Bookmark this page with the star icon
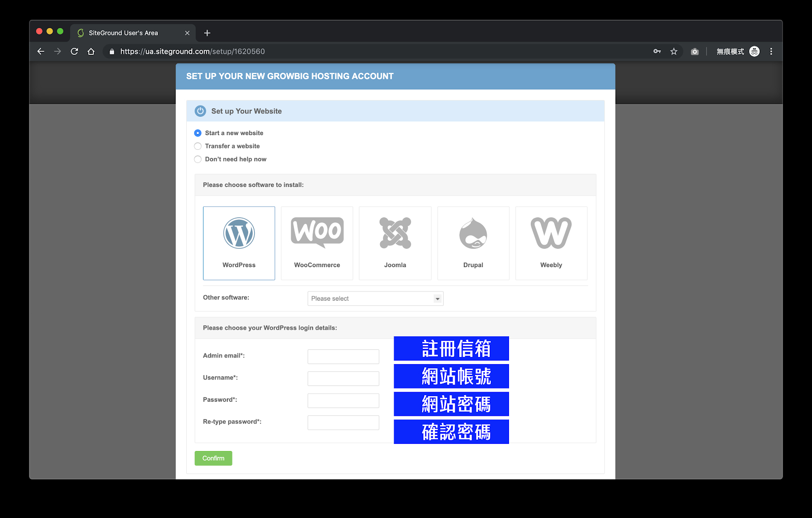812x518 pixels. click(674, 51)
